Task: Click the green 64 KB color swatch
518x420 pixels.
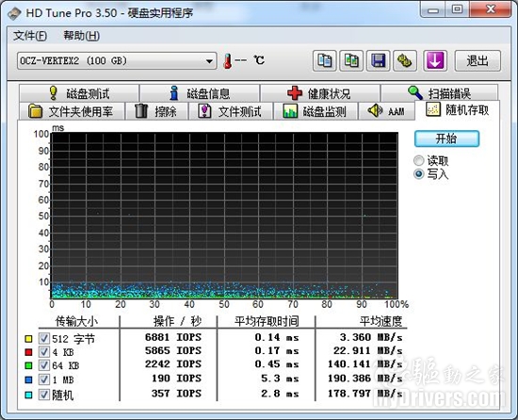Action: [x=29, y=365]
